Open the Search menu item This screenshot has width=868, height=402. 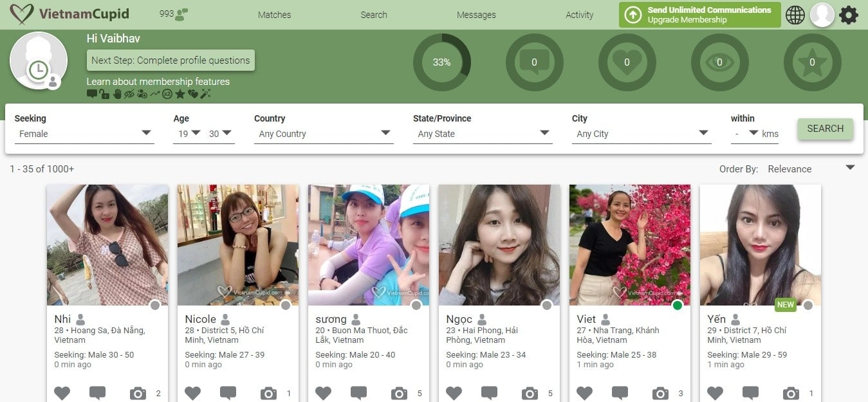point(374,15)
